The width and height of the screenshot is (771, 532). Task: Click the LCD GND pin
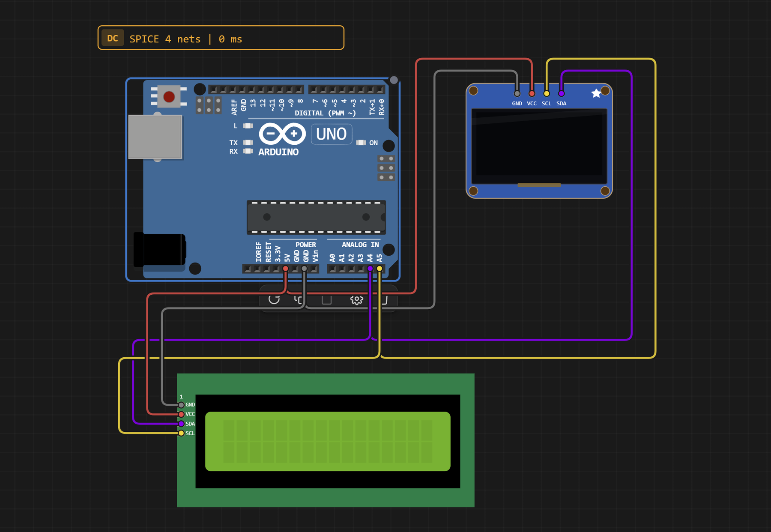(x=181, y=405)
